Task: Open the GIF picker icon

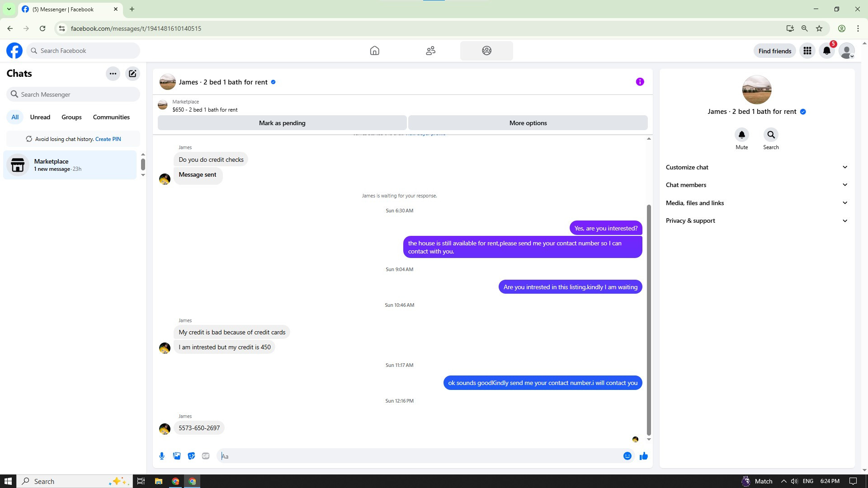Action: (x=206, y=456)
